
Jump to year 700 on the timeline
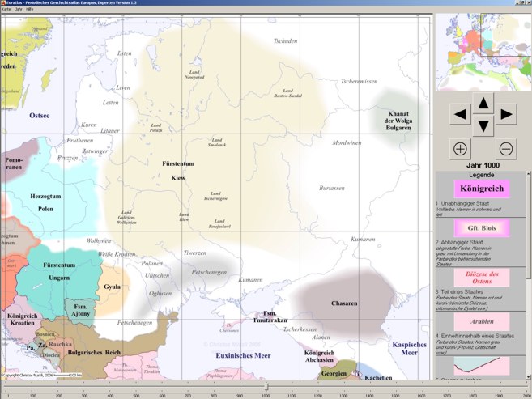click(x=188, y=396)
